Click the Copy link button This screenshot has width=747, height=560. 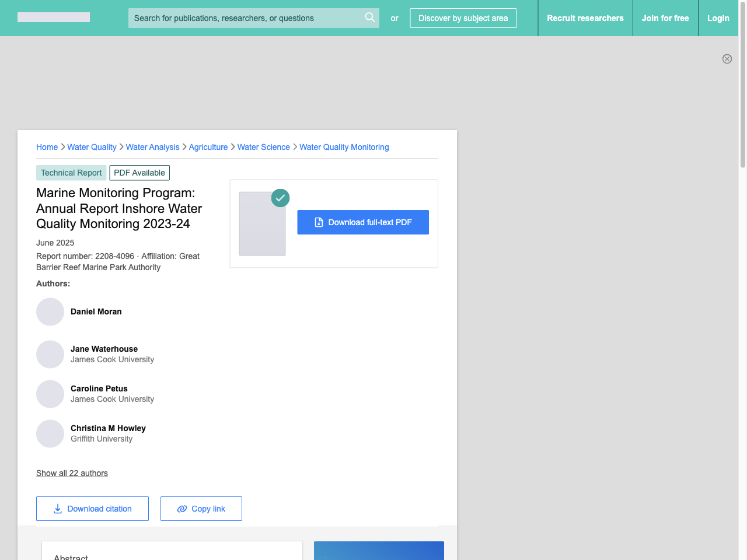201,509
